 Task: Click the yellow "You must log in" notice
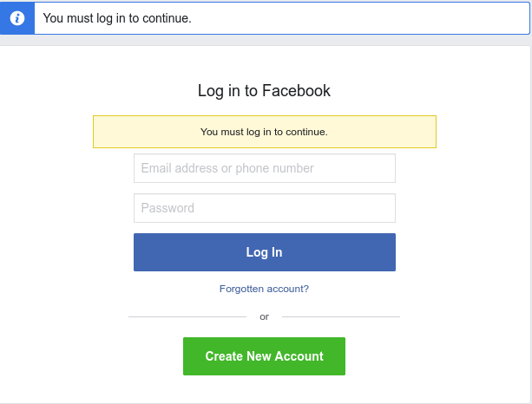click(264, 132)
